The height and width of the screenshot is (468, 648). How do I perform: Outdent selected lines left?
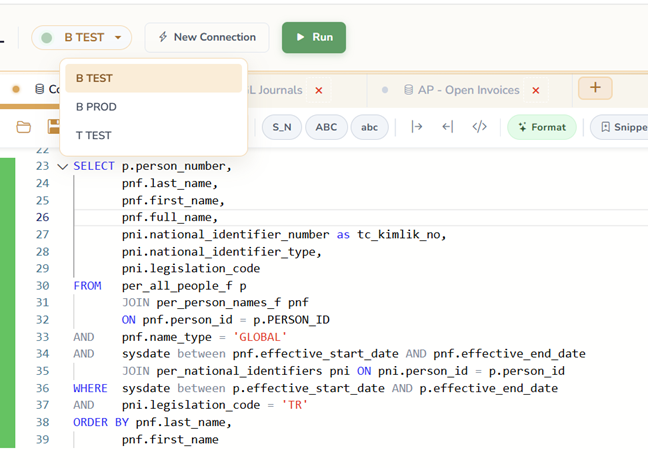click(x=448, y=127)
